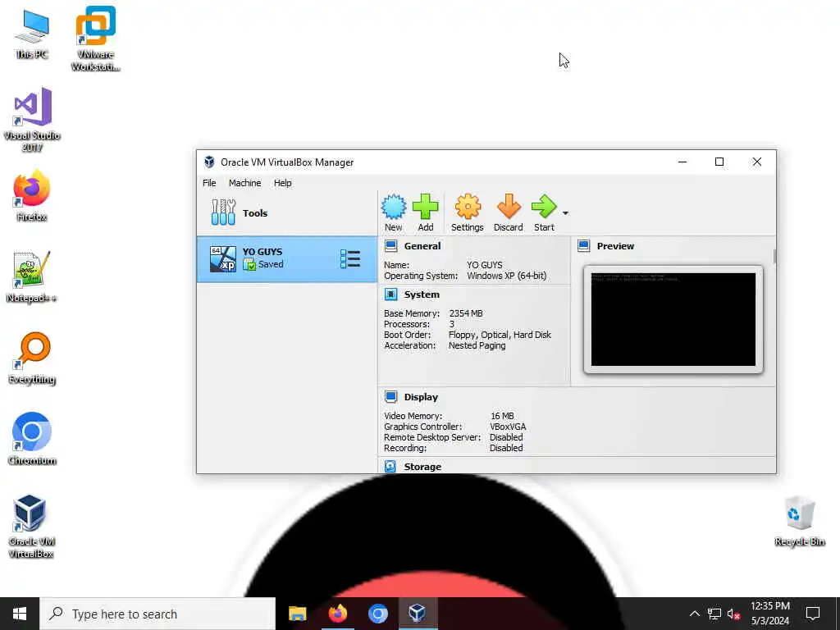Image resolution: width=840 pixels, height=630 pixels.
Task: Click the General section header
Action: [422, 246]
